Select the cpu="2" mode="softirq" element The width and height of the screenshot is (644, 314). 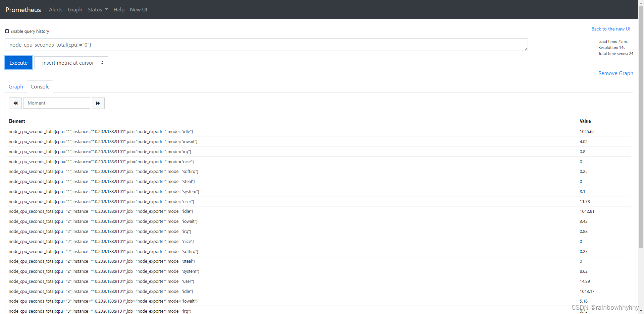click(103, 251)
